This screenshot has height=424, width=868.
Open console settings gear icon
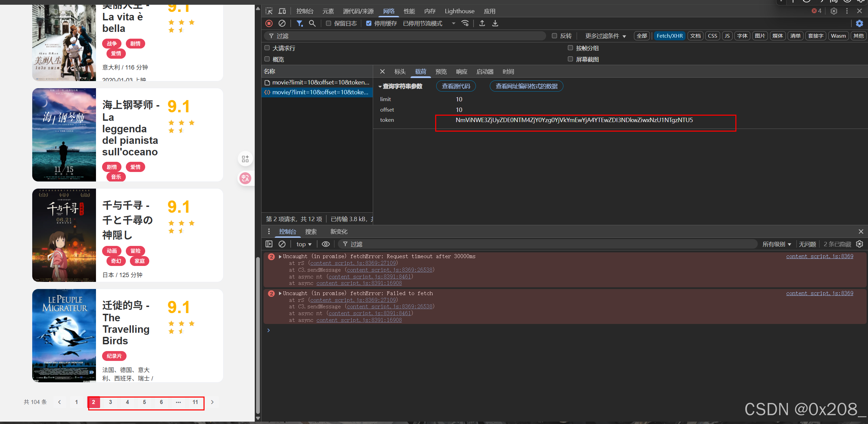pos(860,244)
